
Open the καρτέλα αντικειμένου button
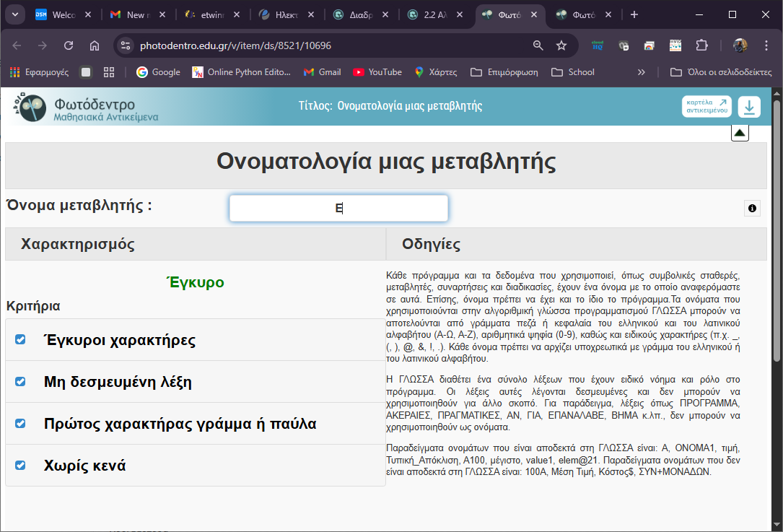pyautogui.click(x=707, y=107)
